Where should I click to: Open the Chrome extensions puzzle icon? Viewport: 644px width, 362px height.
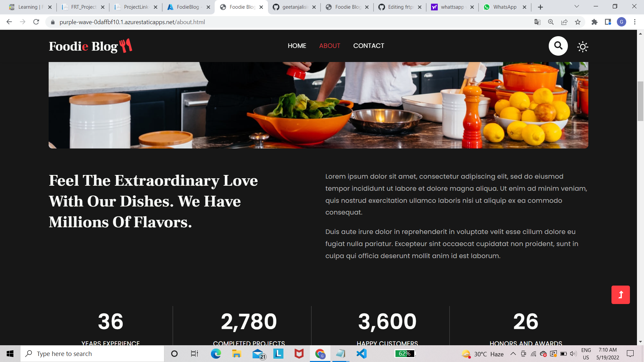click(x=594, y=22)
